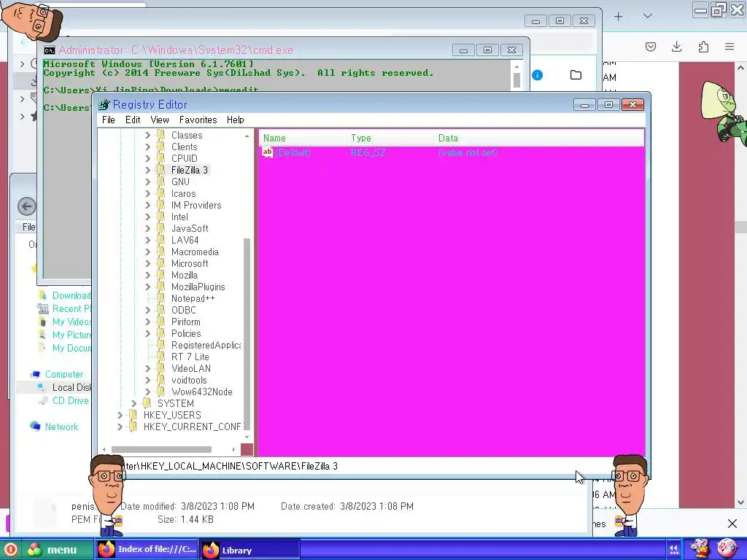Click cmd window scroll-up arrow
The height and width of the screenshot is (560, 747).
click(x=516, y=66)
